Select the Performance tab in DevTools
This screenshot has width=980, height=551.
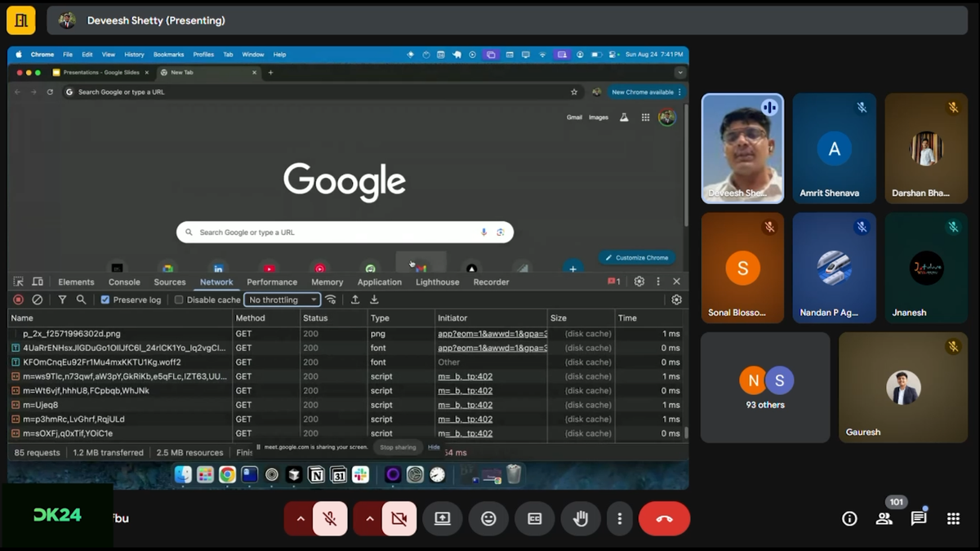pos(272,282)
